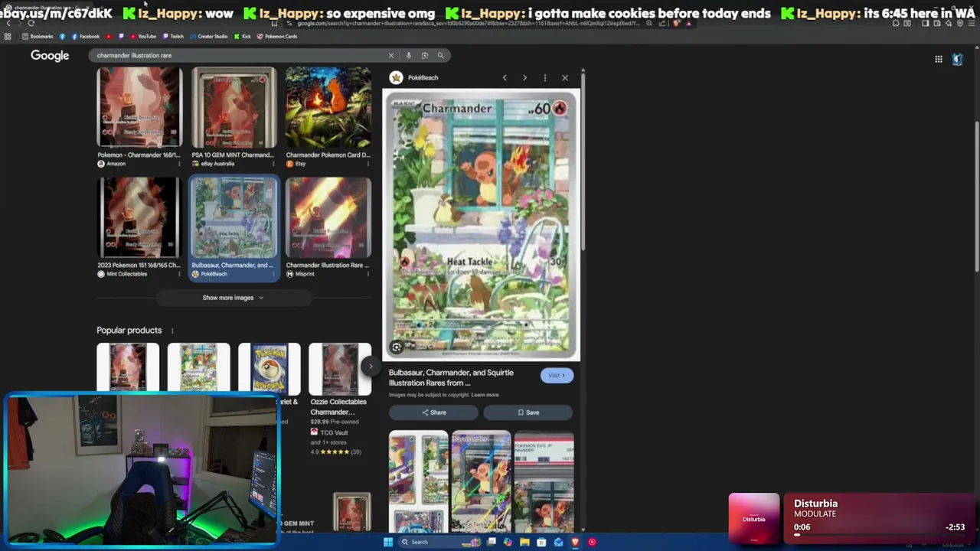Click in the charmander illustration rare search field
The image size is (980, 551).
click(x=241, y=55)
